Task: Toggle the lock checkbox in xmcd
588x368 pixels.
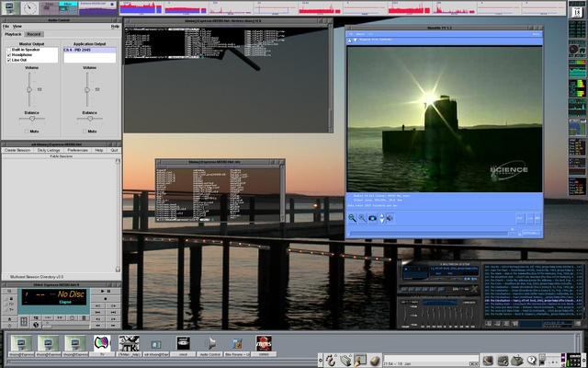Action: pos(6,299)
